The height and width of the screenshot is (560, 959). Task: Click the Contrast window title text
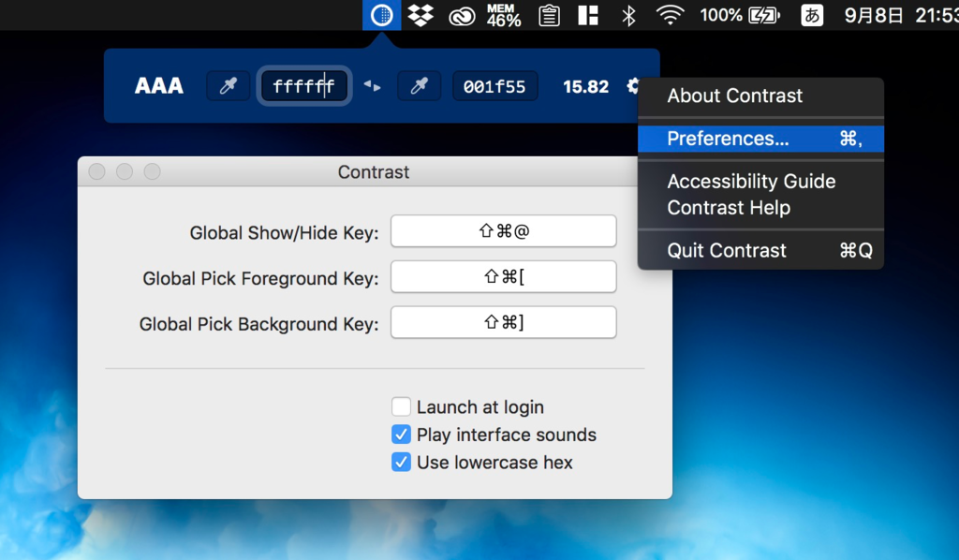point(374,172)
